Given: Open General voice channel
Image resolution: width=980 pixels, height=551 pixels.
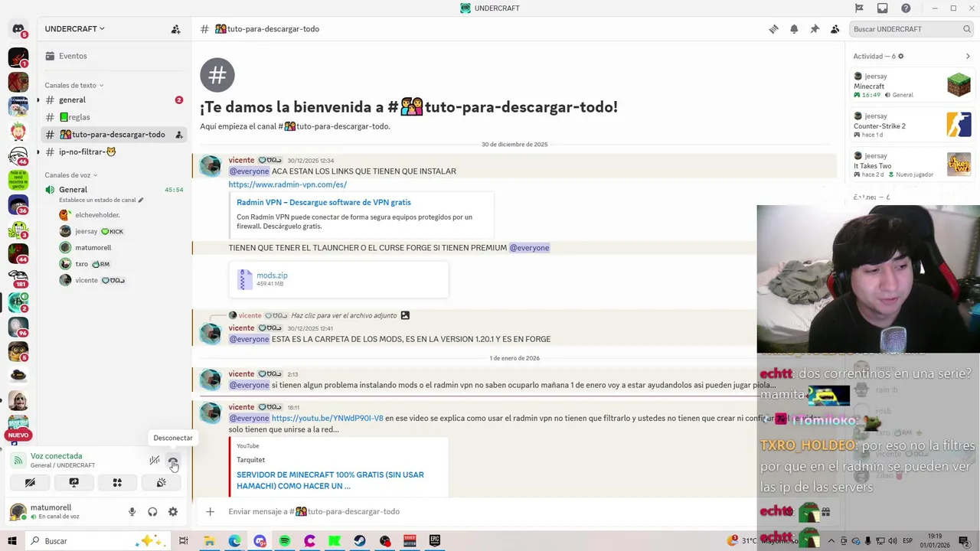Looking at the screenshot, I should 113,190.
